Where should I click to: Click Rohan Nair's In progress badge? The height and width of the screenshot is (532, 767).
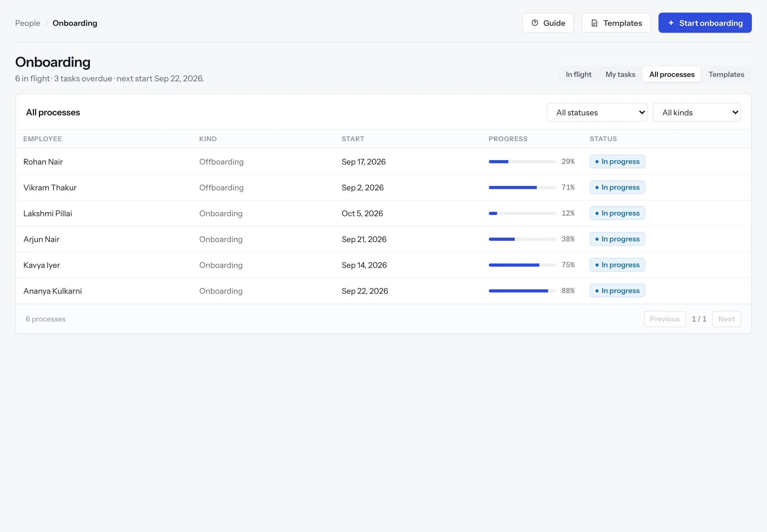pos(617,162)
